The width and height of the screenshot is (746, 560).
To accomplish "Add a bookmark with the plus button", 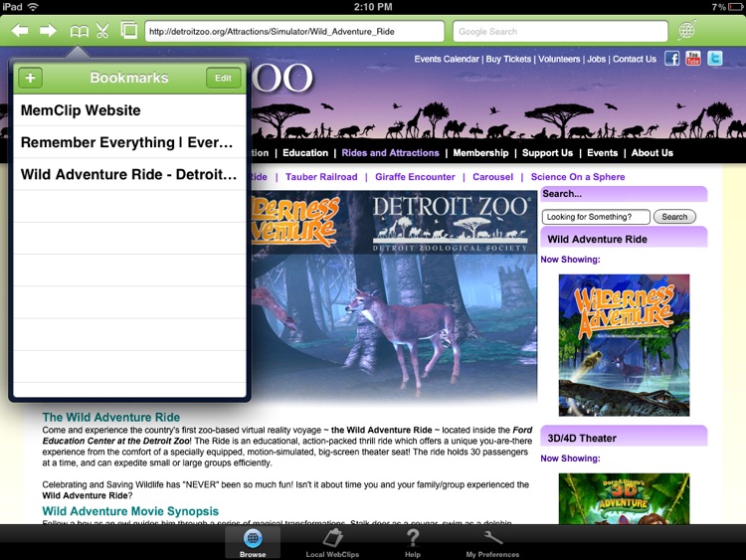I will tap(31, 78).
